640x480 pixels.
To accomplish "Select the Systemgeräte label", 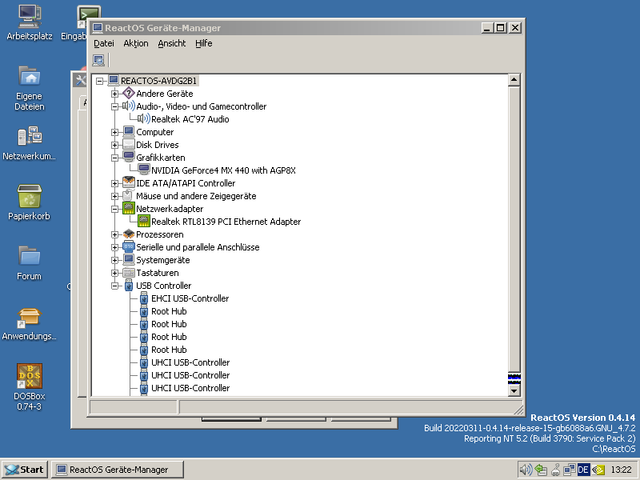I will tap(163, 260).
